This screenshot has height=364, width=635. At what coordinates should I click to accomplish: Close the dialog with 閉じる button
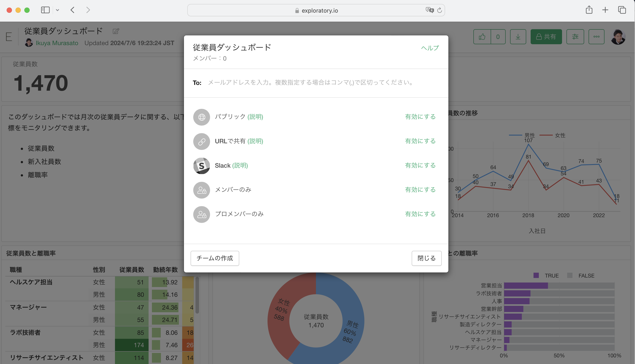click(427, 258)
